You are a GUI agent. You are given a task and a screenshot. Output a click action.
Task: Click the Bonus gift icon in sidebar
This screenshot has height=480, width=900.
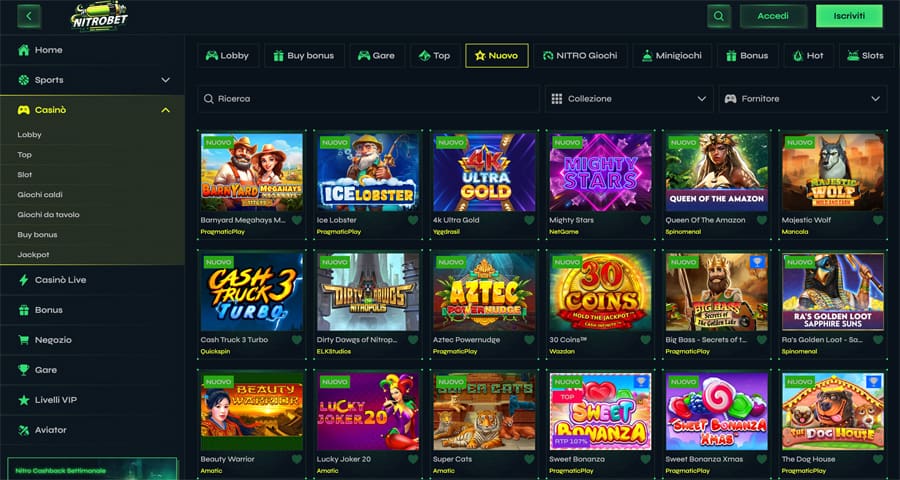pos(24,310)
